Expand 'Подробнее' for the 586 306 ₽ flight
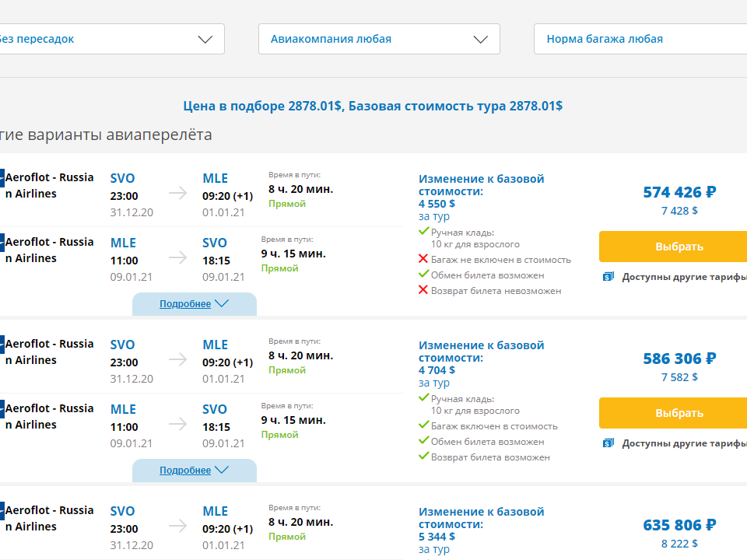 [x=194, y=471]
